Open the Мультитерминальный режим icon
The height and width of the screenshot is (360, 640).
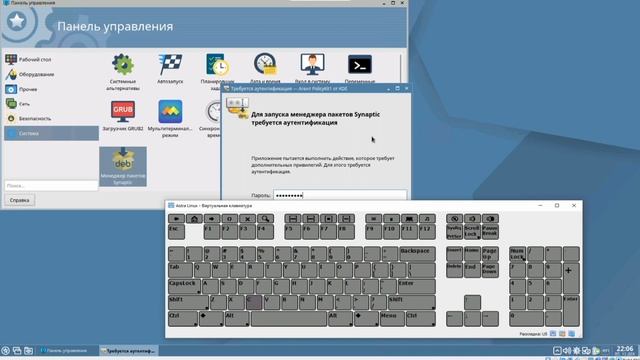170,118
